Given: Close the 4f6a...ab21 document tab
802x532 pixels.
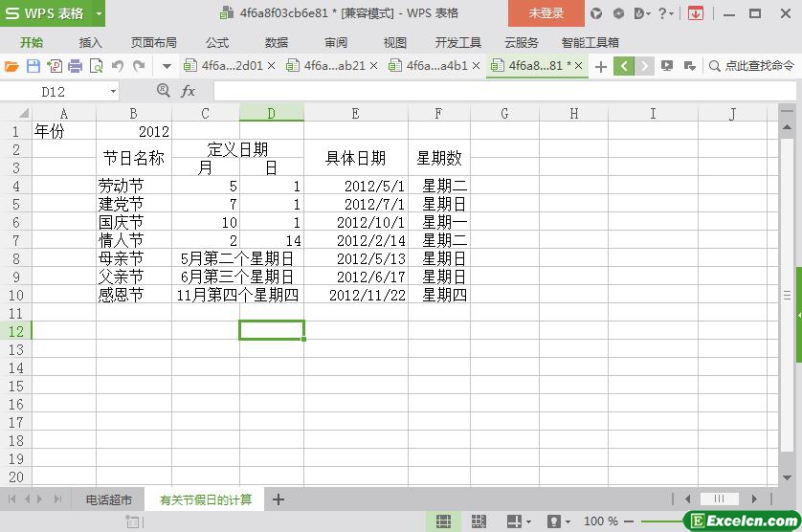Looking at the screenshot, I should click(x=373, y=65).
